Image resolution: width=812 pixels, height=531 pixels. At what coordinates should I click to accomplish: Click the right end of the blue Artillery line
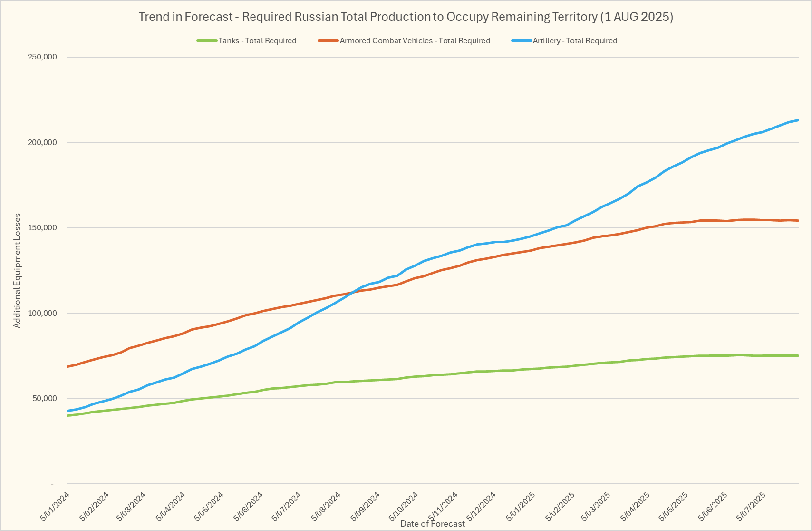[797, 120]
